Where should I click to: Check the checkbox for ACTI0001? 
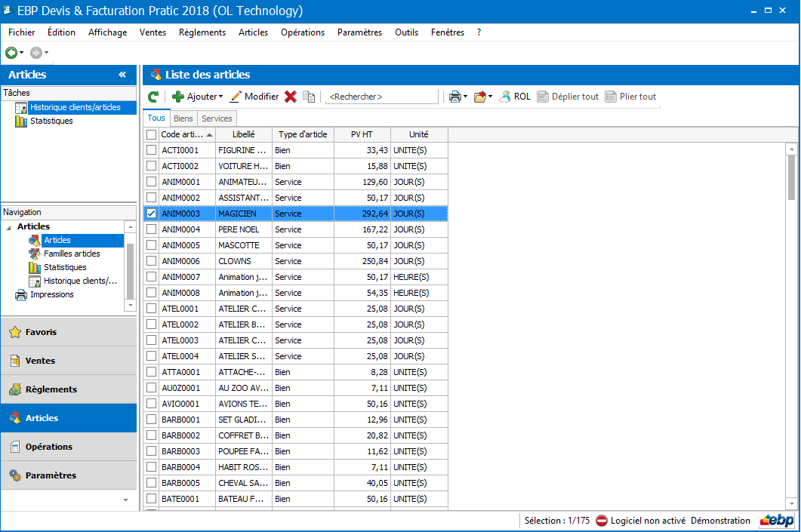pos(151,149)
